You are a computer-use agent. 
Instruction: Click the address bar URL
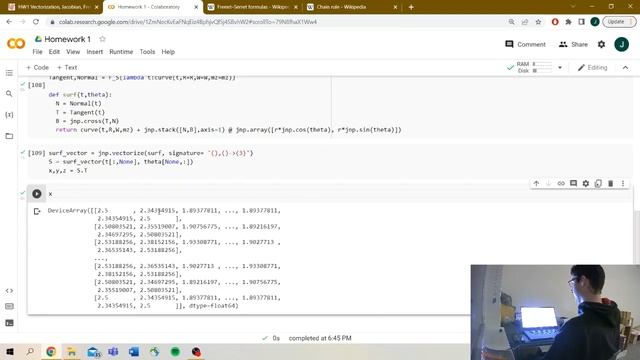(x=188, y=22)
